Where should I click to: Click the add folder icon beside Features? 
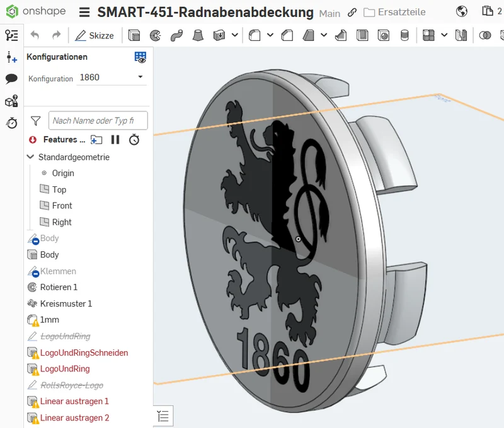[96, 140]
